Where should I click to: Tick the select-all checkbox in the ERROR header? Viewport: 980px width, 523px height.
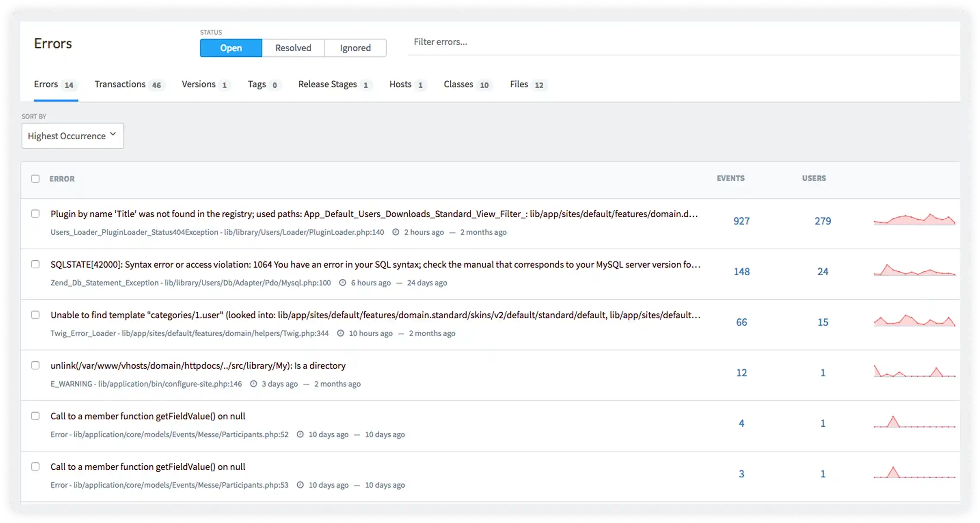(35, 179)
